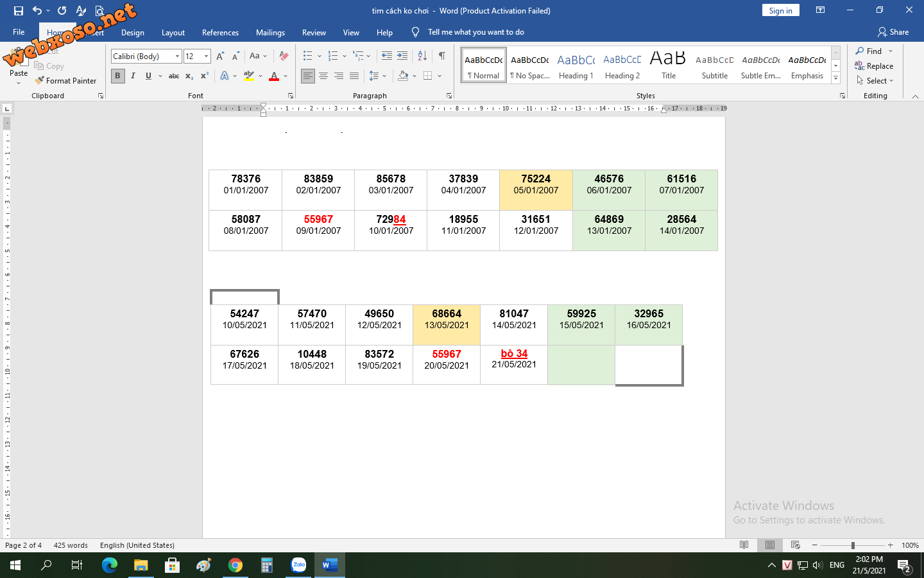Toggle Align Left paragraph alignment

[x=308, y=76]
